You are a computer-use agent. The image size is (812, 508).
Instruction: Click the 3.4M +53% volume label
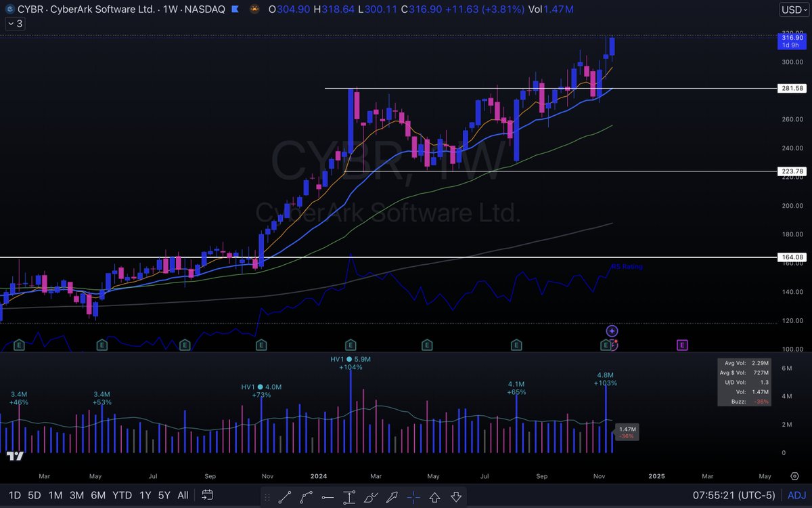coord(101,398)
